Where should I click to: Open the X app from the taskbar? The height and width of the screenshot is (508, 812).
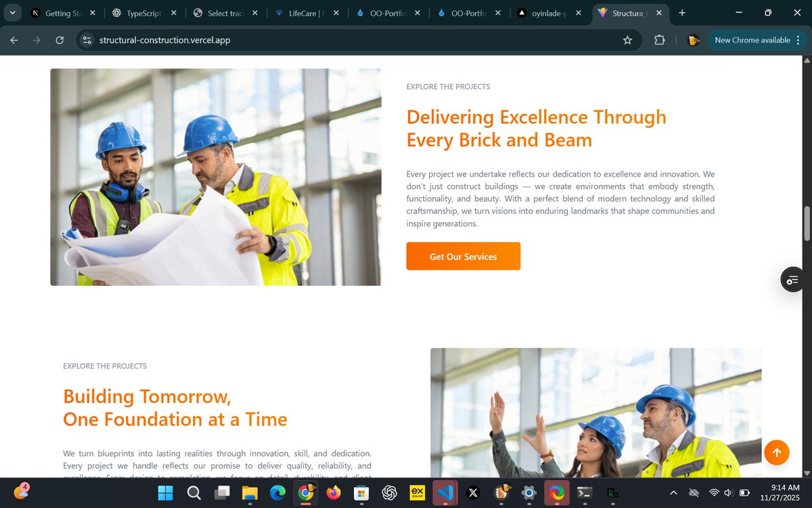(472, 493)
